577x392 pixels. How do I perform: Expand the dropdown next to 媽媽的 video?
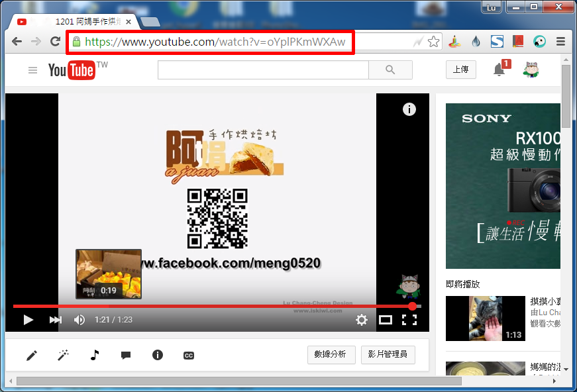(x=566, y=367)
